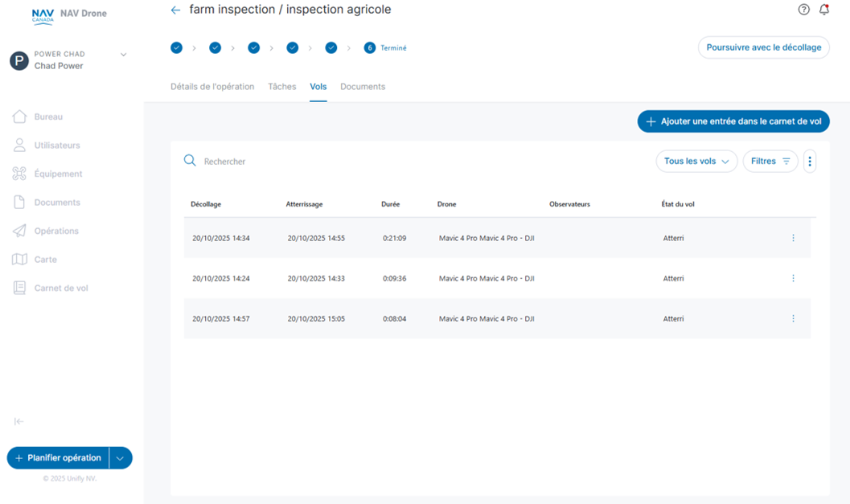Switch to the Tâches tab
The height and width of the screenshot is (504, 850).
(281, 87)
